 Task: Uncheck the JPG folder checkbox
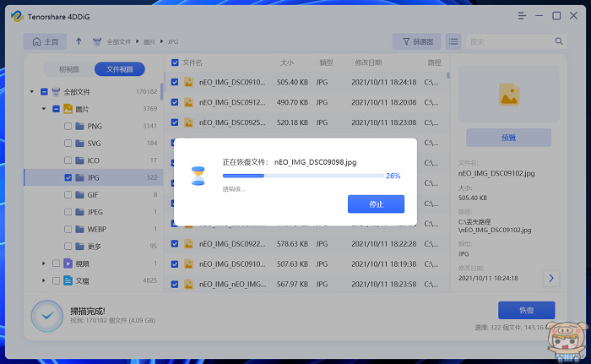point(68,178)
